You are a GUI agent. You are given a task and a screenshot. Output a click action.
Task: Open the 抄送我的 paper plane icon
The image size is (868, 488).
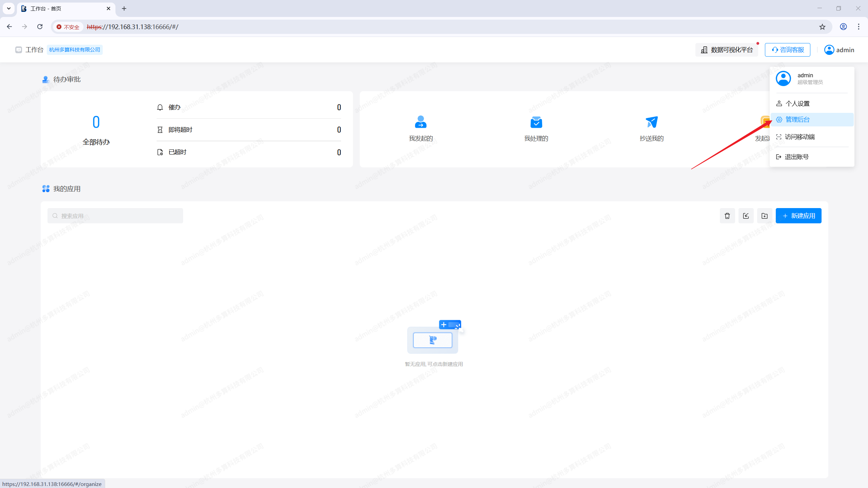(651, 122)
